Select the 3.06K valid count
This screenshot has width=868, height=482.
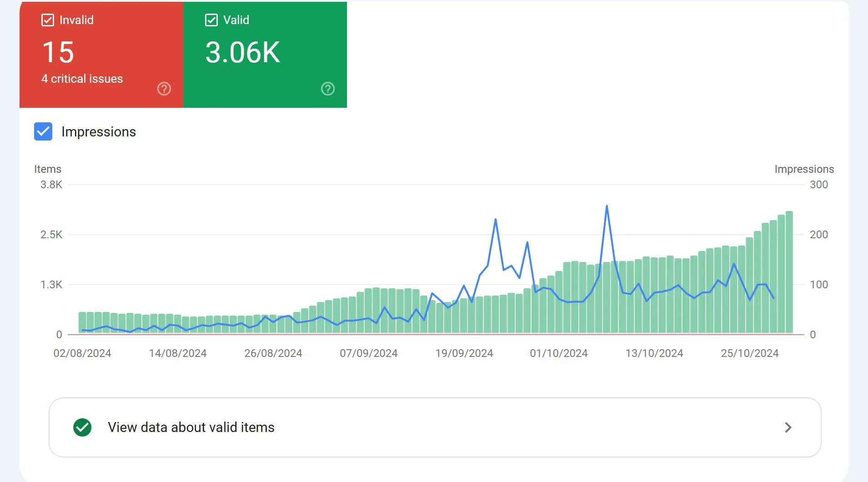click(x=243, y=52)
